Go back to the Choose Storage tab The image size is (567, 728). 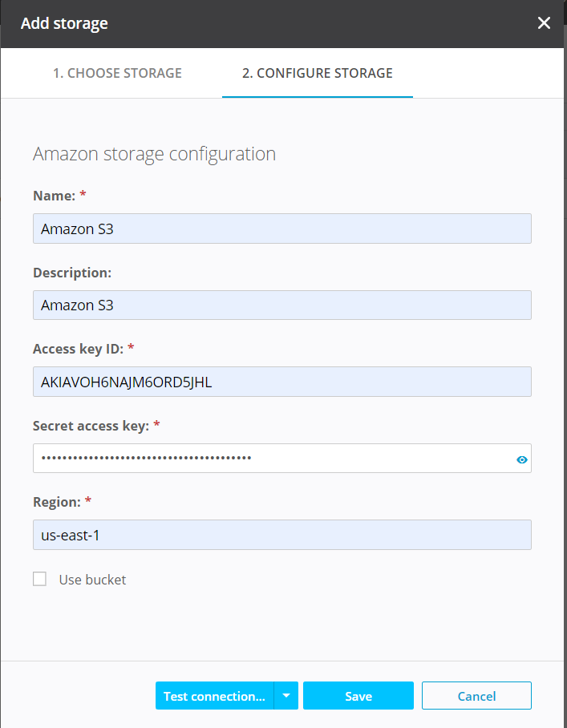tap(117, 73)
